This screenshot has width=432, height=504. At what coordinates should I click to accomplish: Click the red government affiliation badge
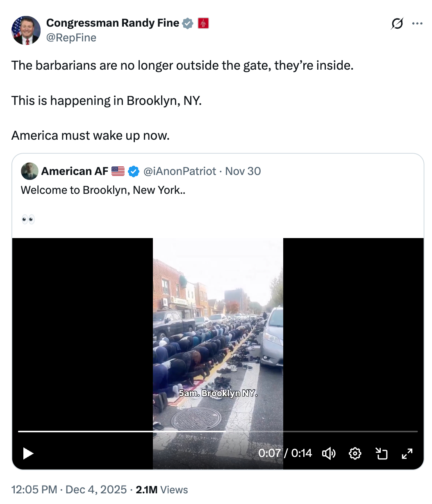tap(203, 23)
